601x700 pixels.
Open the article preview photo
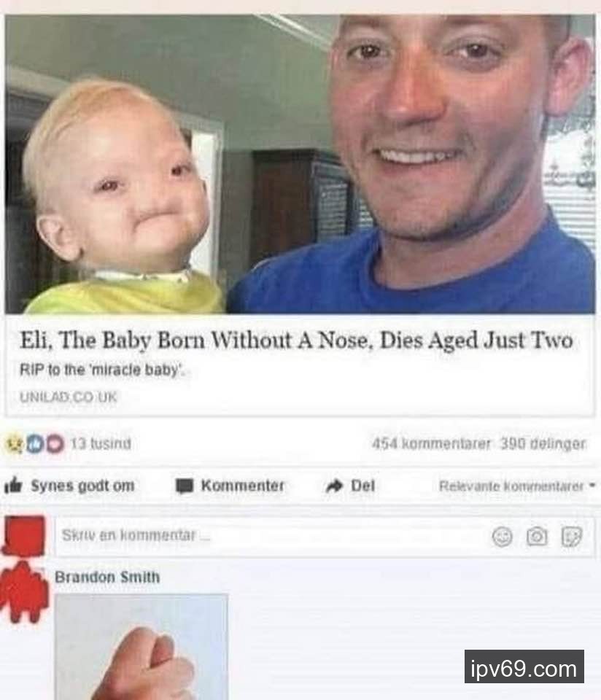coord(300,164)
